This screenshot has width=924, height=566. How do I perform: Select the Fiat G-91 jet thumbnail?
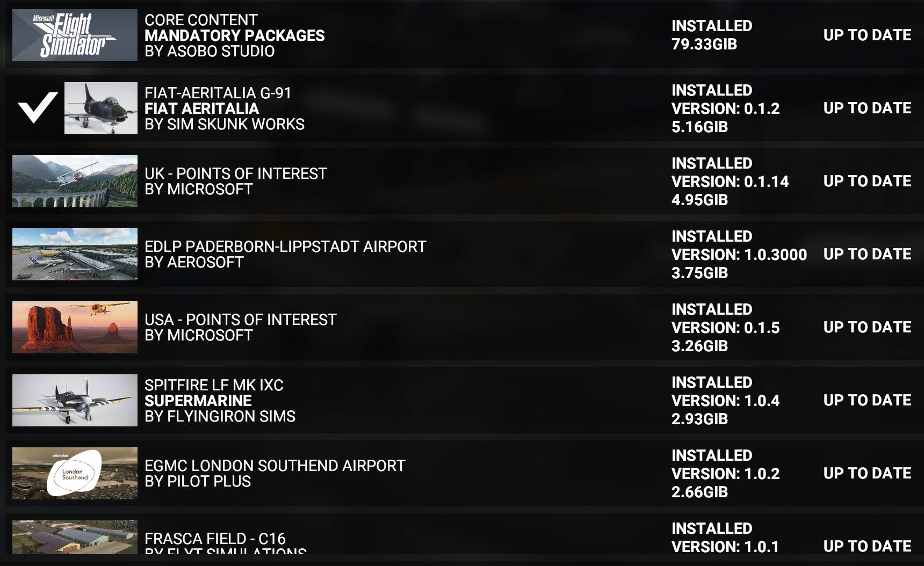[101, 108]
